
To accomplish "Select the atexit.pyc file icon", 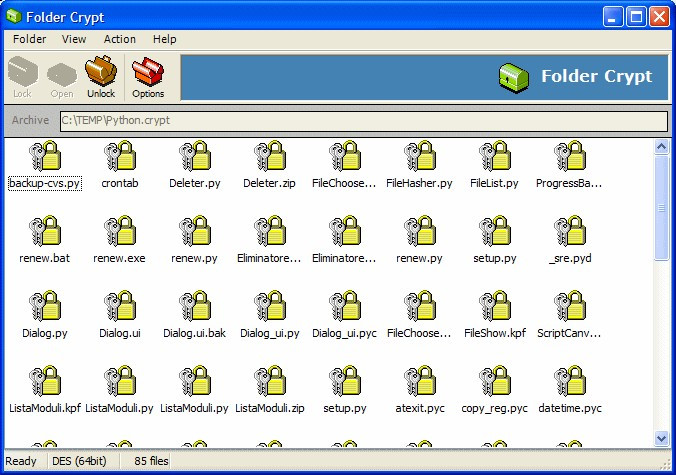I will 420,381.
